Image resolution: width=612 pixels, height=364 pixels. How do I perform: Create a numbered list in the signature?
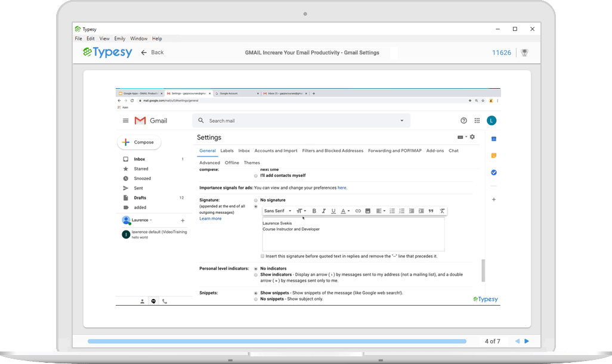point(392,211)
